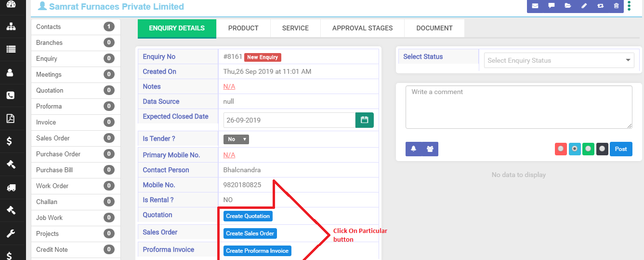The image size is (644, 260).
Task: Open Purchase Bill in the left list
Action: [x=76, y=170]
